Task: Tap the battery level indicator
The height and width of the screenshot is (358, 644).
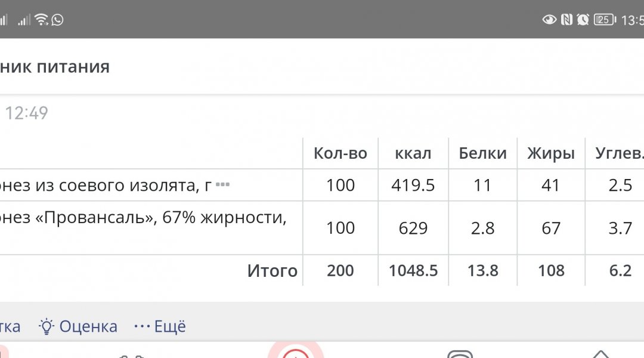Action: coord(605,20)
